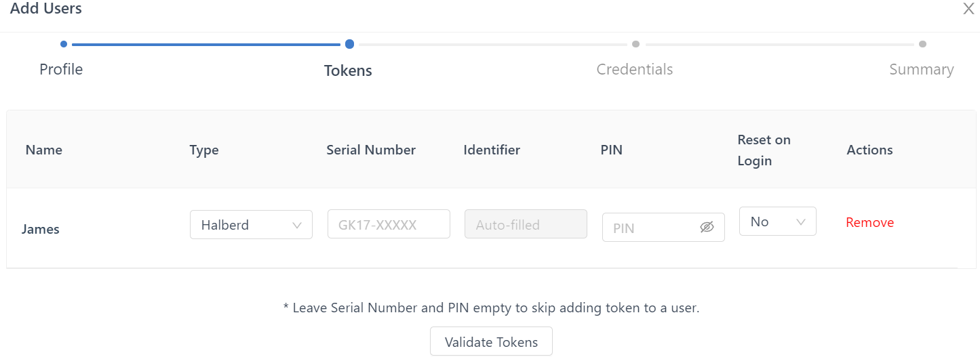Click the blue progress line between Profile and Tokens
980x357 pixels.
[205, 45]
